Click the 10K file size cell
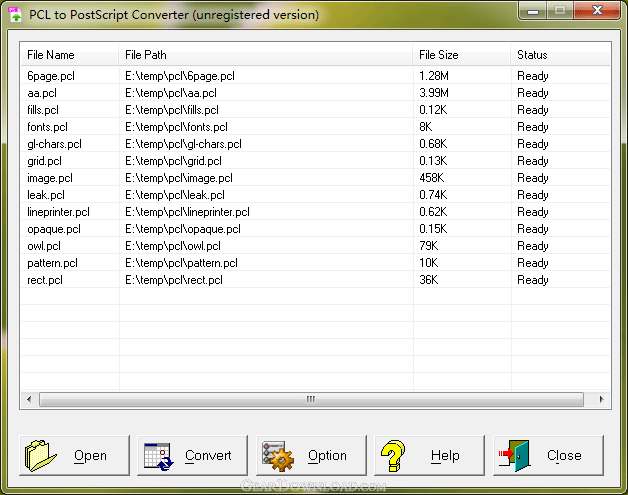Screen dimensions: 628x495 (429, 263)
